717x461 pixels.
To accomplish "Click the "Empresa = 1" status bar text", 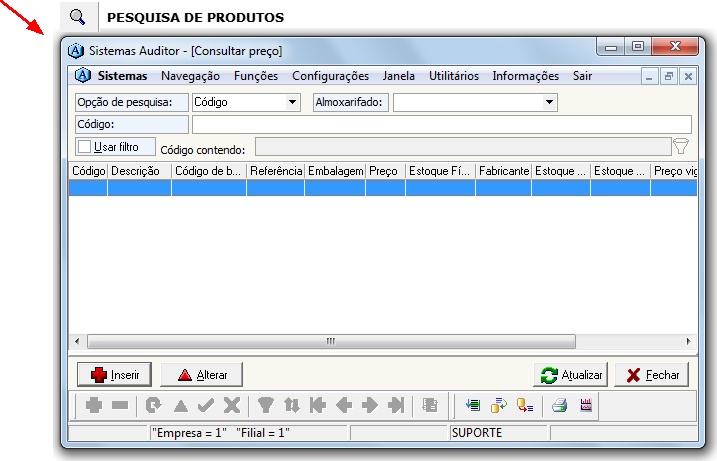I will pyautogui.click(x=189, y=433).
